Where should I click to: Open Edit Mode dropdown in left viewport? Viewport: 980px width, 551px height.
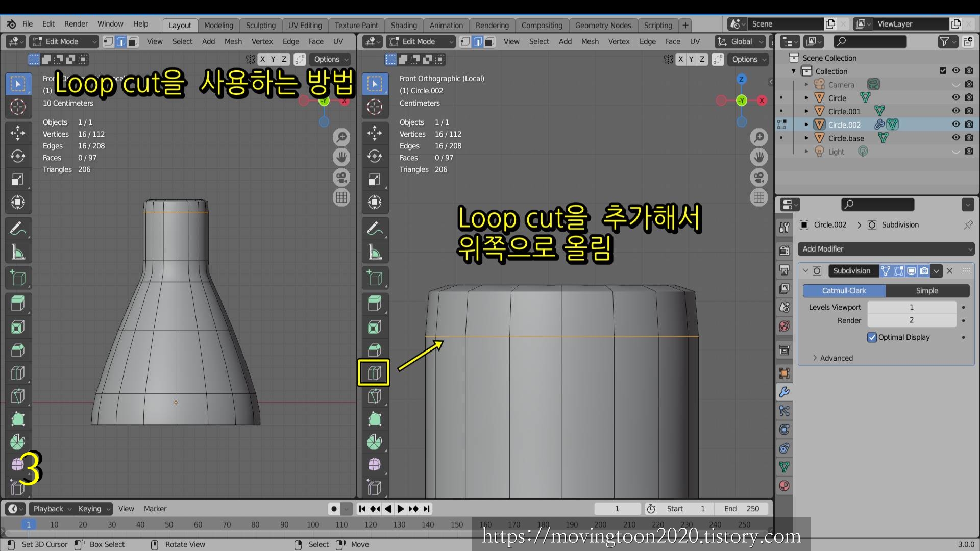pyautogui.click(x=64, y=42)
